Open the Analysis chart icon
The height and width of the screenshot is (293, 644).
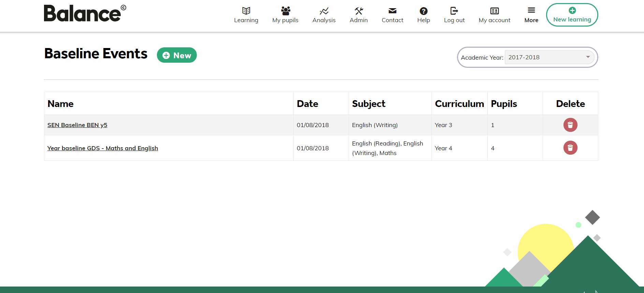tap(324, 11)
